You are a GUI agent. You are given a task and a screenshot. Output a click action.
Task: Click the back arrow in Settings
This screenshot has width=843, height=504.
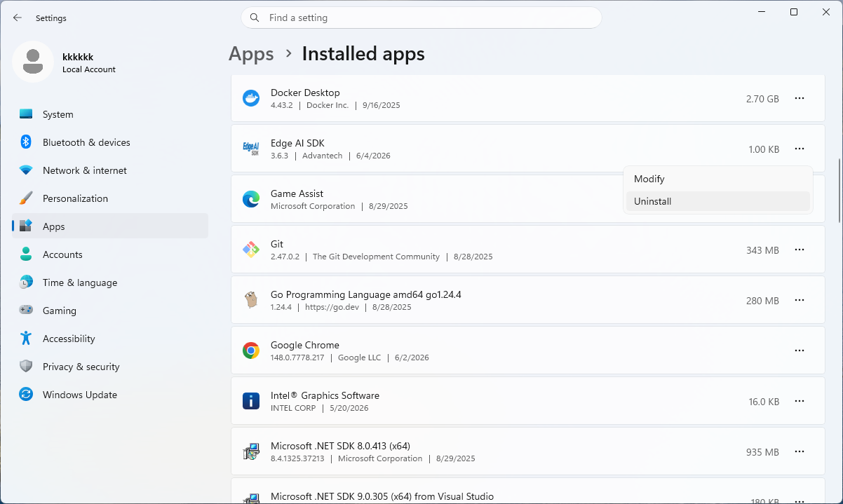click(18, 18)
